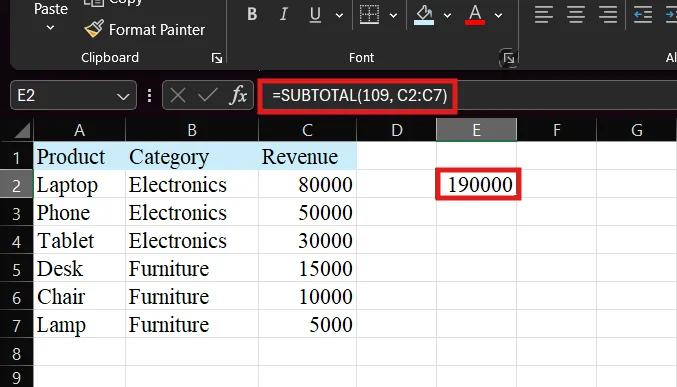Screen dimensions: 677x387
Task: Toggle Underline formatting
Action: [x=315, y=14]
